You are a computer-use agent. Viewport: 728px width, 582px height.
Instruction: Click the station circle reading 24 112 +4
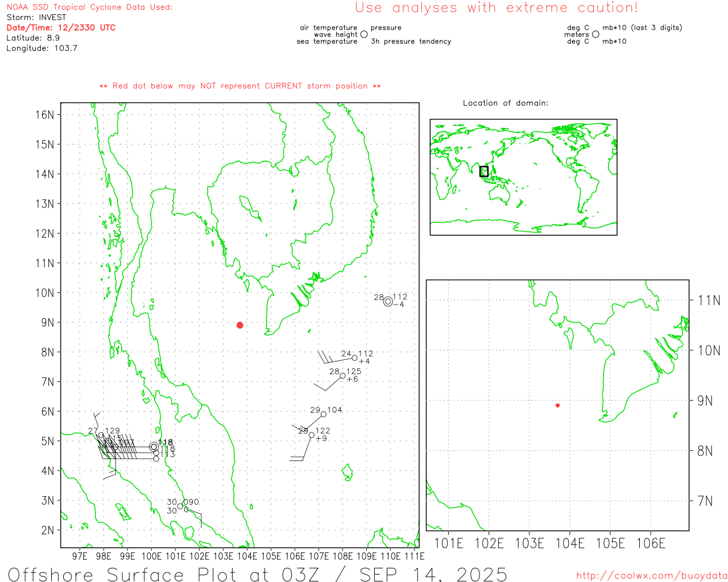[355, 358]
